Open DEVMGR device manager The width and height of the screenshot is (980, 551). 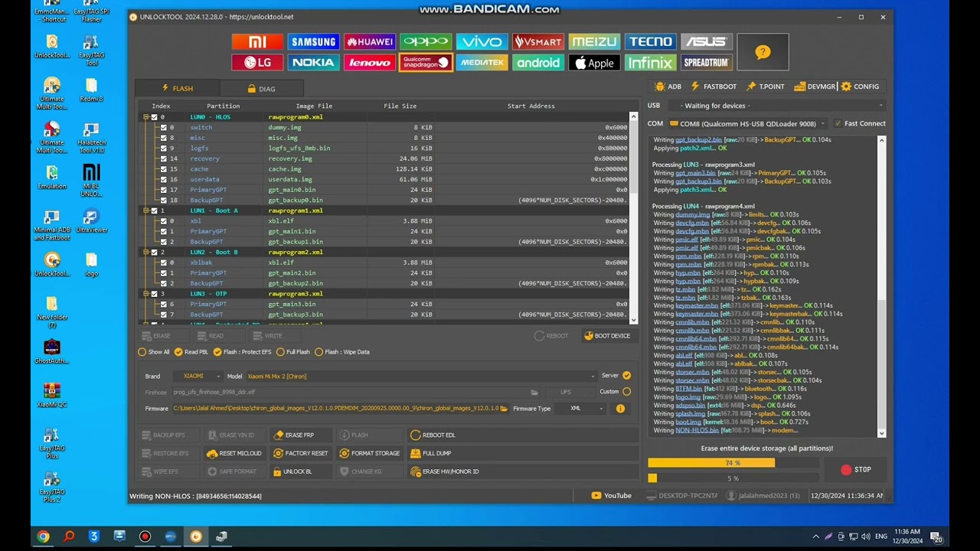click(x=815, y=86)
